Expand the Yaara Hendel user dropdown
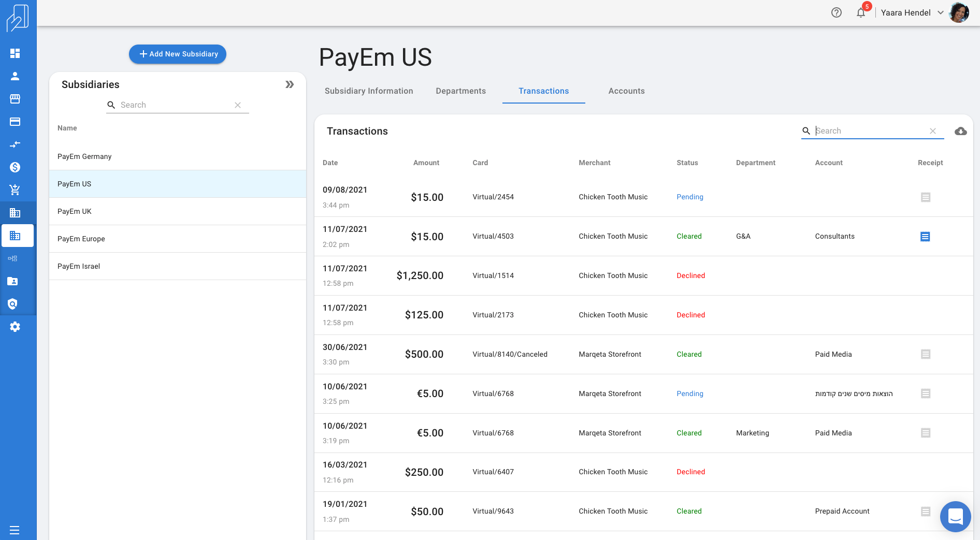The width and height of the screenshot is (980, 540). click(x=940, y=13)
